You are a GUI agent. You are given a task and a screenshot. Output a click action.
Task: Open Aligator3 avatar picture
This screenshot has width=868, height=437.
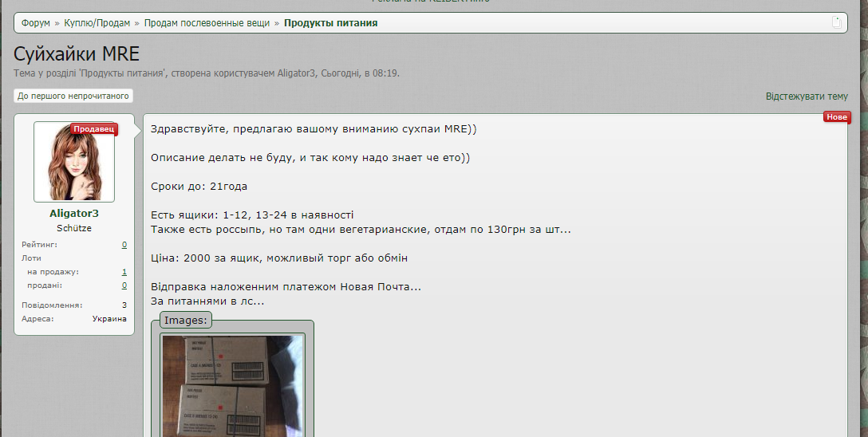tap(74, 162)
